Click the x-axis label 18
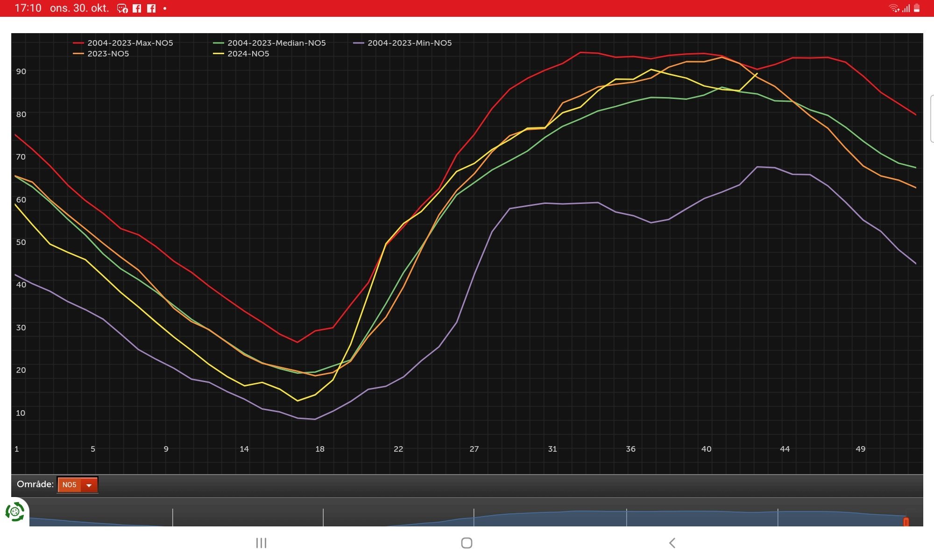Image resolution: width=934 pixels, height=560 pixels. point(320,449)
